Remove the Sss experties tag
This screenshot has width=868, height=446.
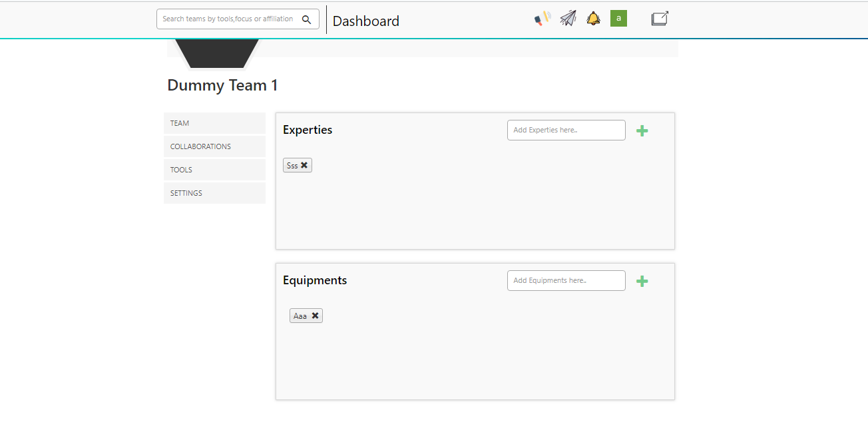(304, 165)
